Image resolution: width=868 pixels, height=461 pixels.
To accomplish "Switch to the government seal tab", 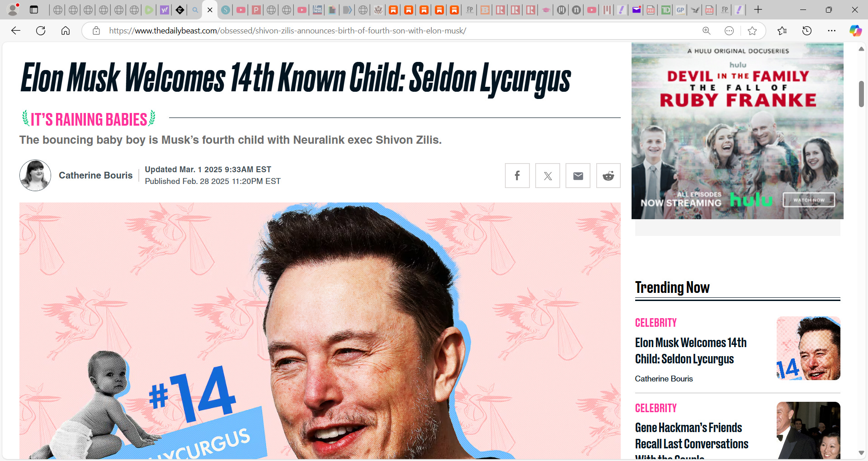I will pos(378,10).
